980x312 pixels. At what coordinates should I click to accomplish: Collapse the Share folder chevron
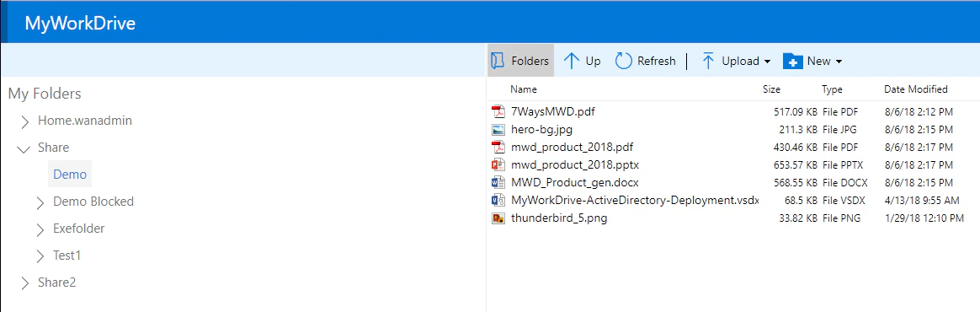(24, 148)
